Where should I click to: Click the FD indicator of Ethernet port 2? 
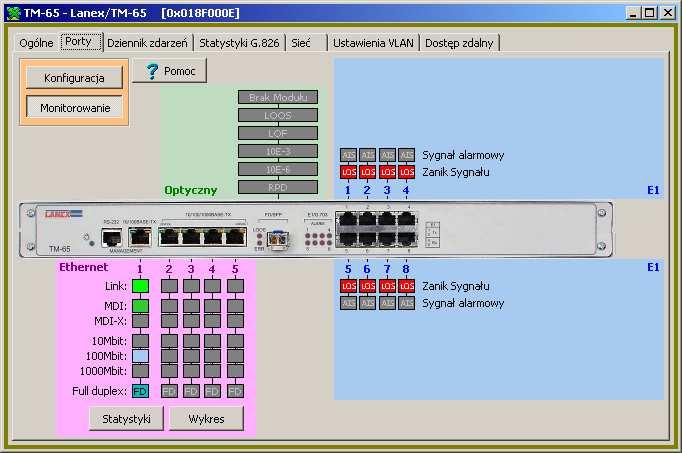pyautogui.click(x=169, y=391)
